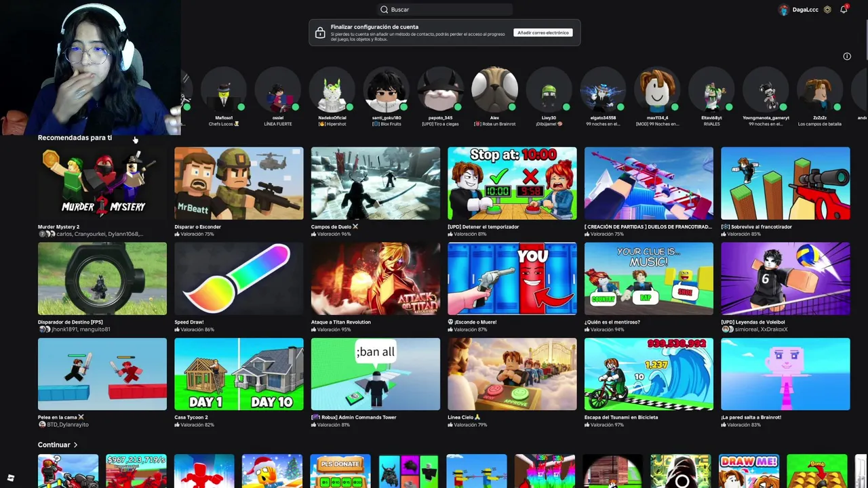Open the Murder Mystery 2 thumbnail
This screenshot has height=488, width=868.
click(x=102, y=183)
